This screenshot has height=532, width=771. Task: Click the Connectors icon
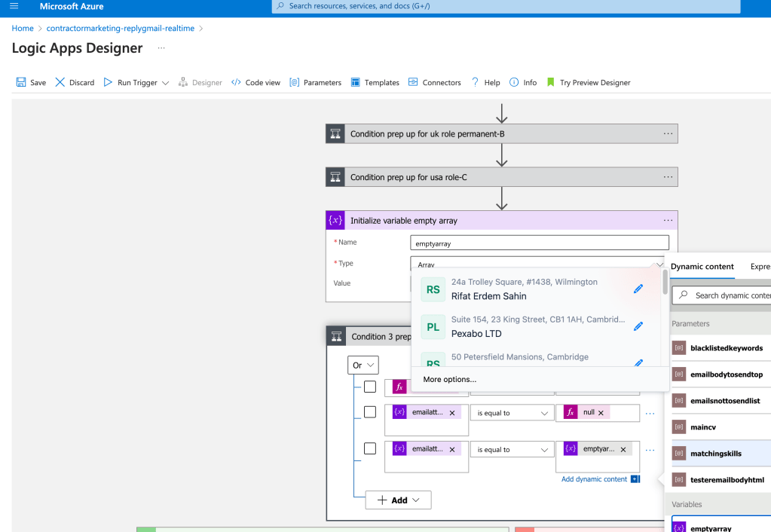click(x=413, y=82)
